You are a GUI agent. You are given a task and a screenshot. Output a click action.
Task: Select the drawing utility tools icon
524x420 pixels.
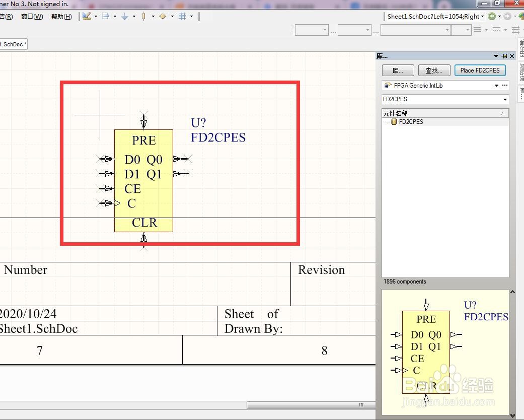pos(87,16)
